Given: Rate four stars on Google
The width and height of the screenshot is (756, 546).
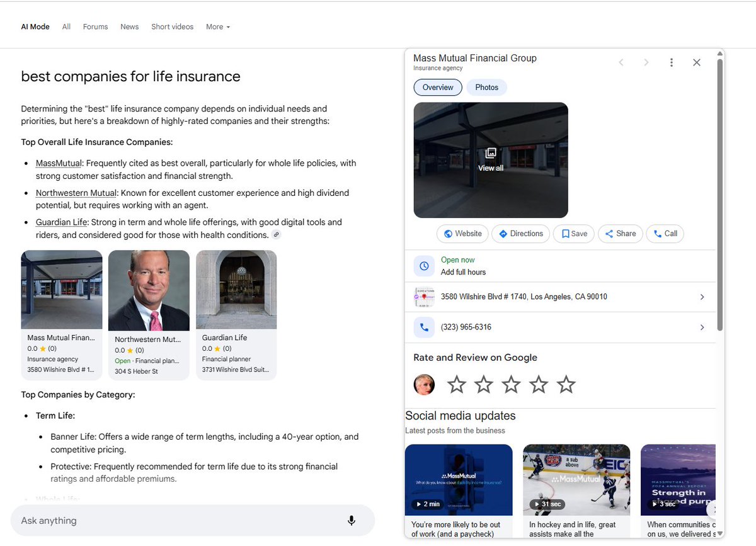Looking at the screenshot, I should [x=539, y=384].
